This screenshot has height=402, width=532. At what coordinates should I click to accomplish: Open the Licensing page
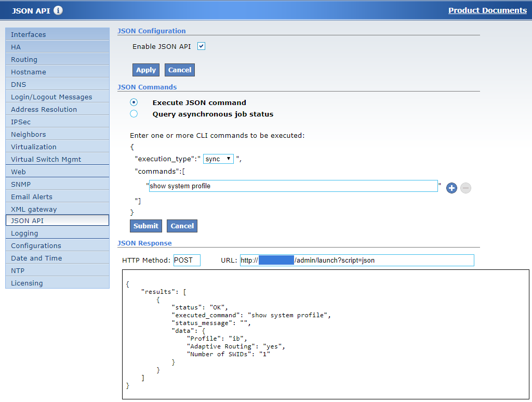pyautogui.click(x=57, y=282)
